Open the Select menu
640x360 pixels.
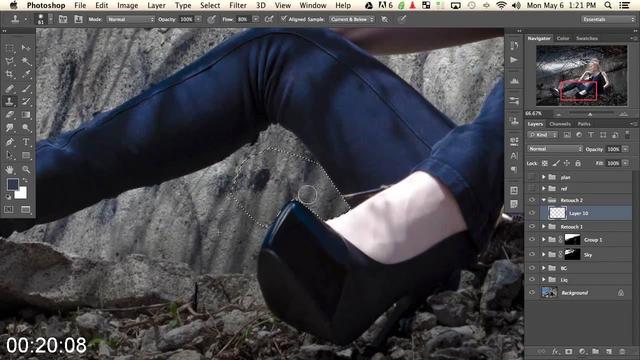[210, 5]
